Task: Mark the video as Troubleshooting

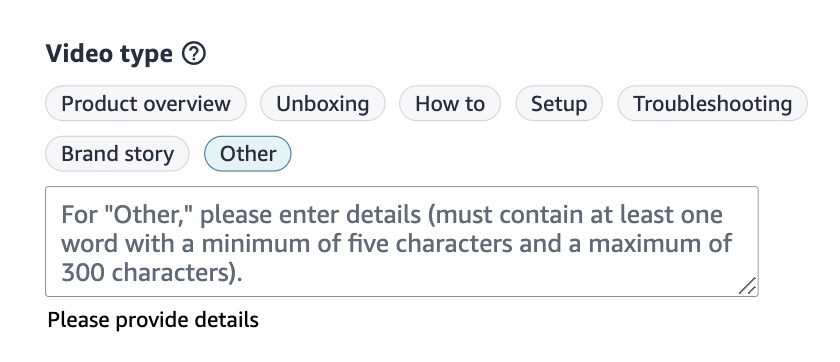Action: [x=712, y=103]
